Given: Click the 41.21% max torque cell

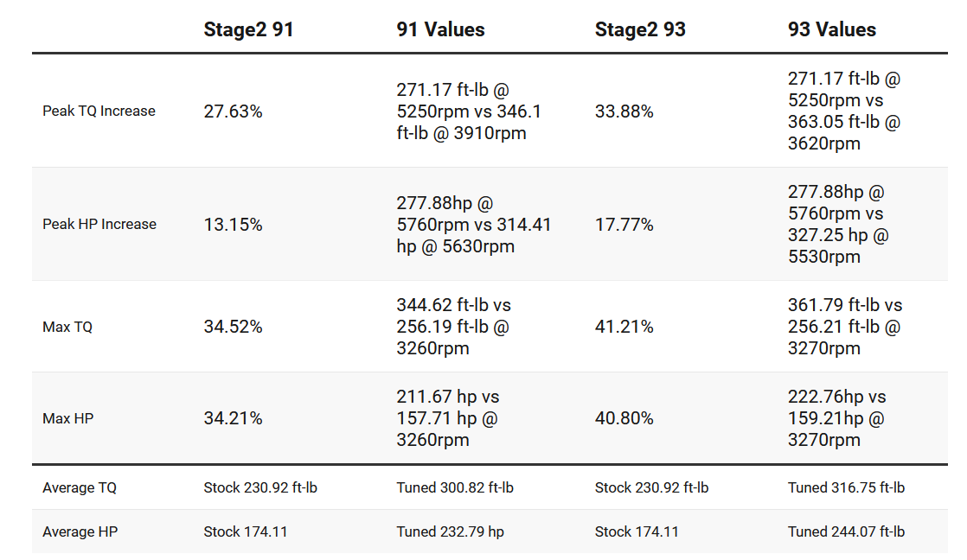Looking at the screenshot, I should (x=624, y=327).
